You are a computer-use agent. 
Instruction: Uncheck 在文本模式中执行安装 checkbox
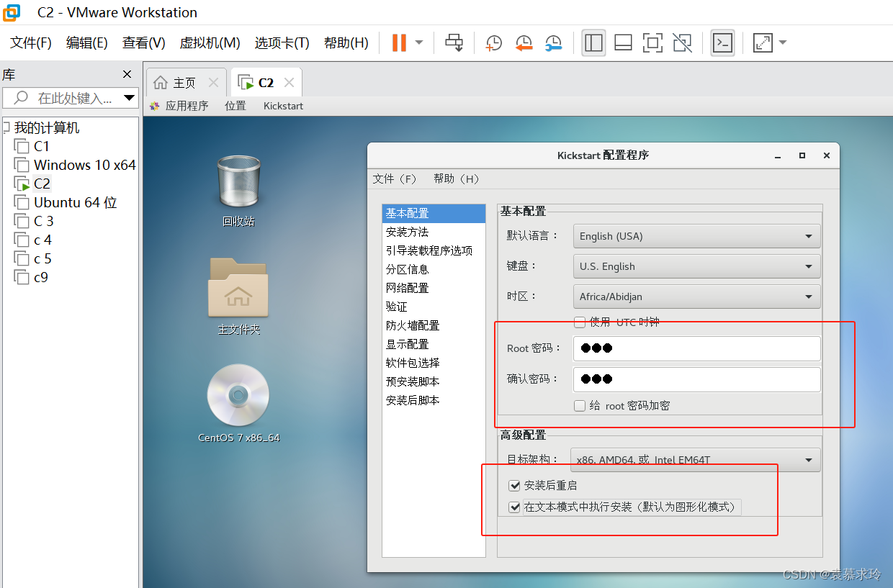tap(514, 507)
